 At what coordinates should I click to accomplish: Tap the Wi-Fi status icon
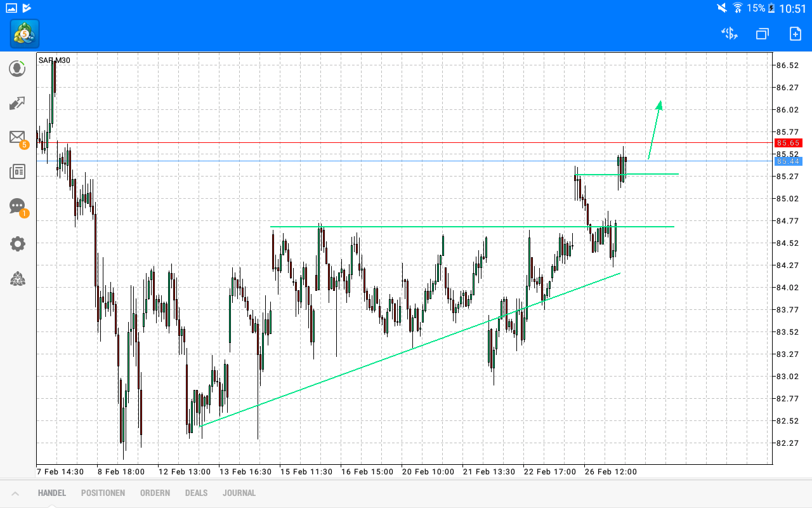pos(738,8)
